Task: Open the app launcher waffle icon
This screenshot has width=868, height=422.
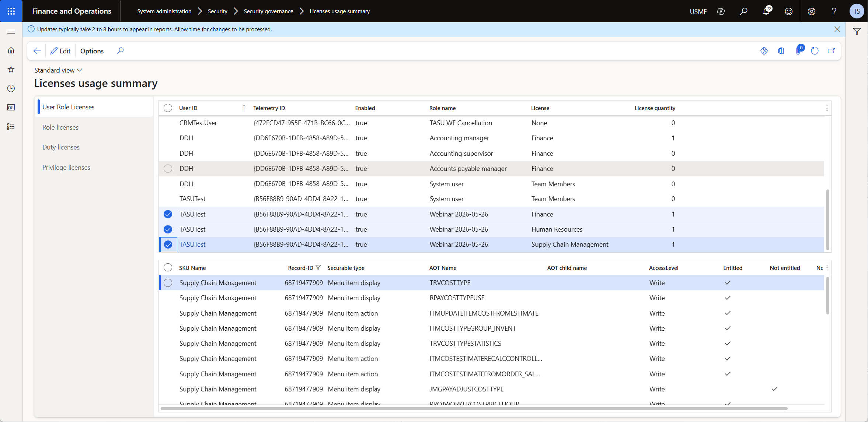Action: click(11, 11)
